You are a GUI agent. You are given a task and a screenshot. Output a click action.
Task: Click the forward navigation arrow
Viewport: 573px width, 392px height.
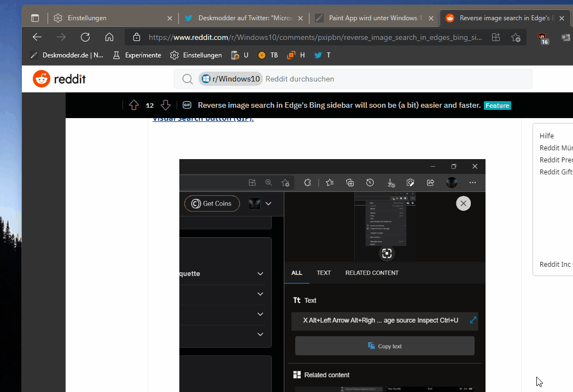pos(61,37)
